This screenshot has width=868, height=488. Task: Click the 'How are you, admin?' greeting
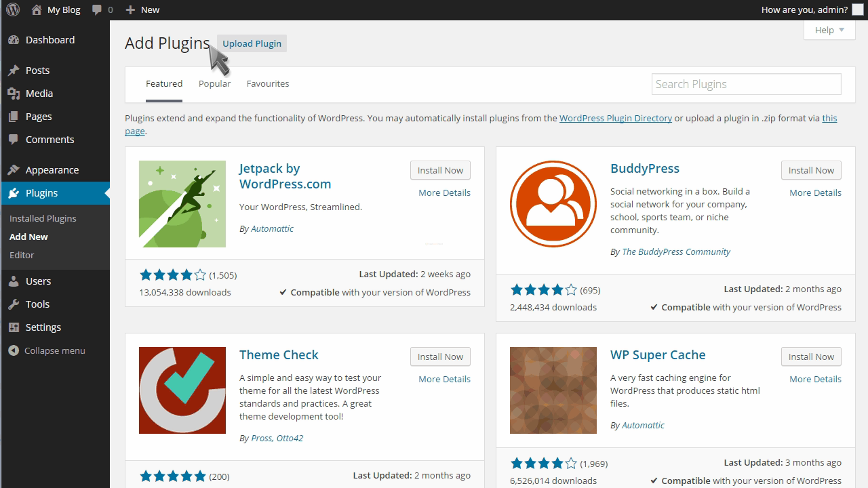(x=804, y=9)
